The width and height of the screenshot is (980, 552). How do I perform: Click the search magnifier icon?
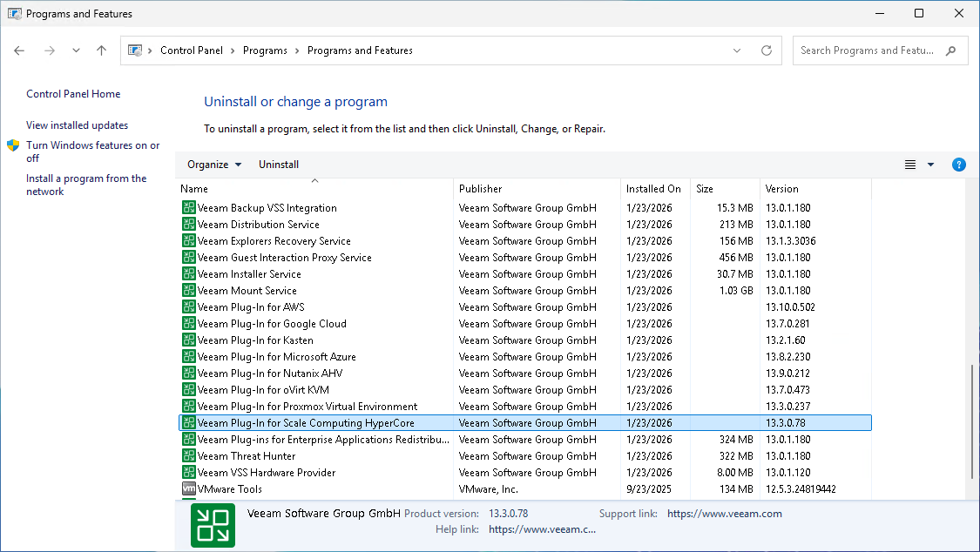coord(950,50)
